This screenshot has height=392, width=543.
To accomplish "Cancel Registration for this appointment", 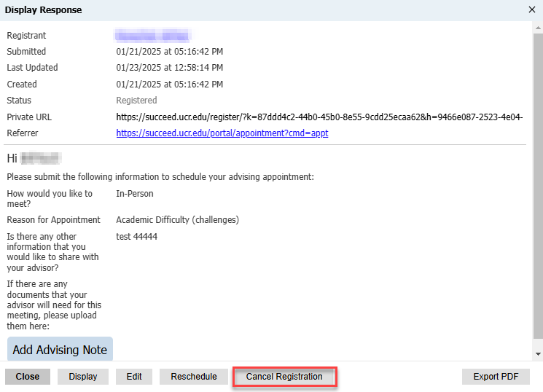I will pyautogui.click(x=284, y=377).
